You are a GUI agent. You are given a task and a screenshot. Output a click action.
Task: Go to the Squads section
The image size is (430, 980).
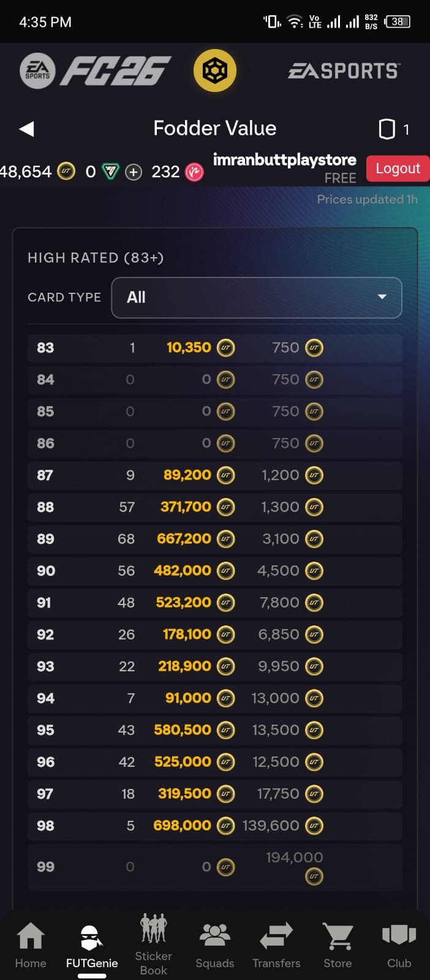(x=214, y=945)
